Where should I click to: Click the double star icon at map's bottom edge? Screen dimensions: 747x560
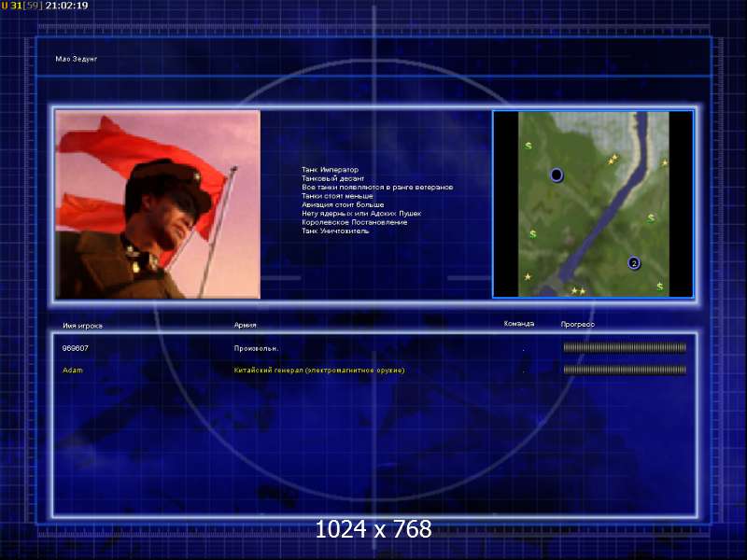[x=578, y=290]
